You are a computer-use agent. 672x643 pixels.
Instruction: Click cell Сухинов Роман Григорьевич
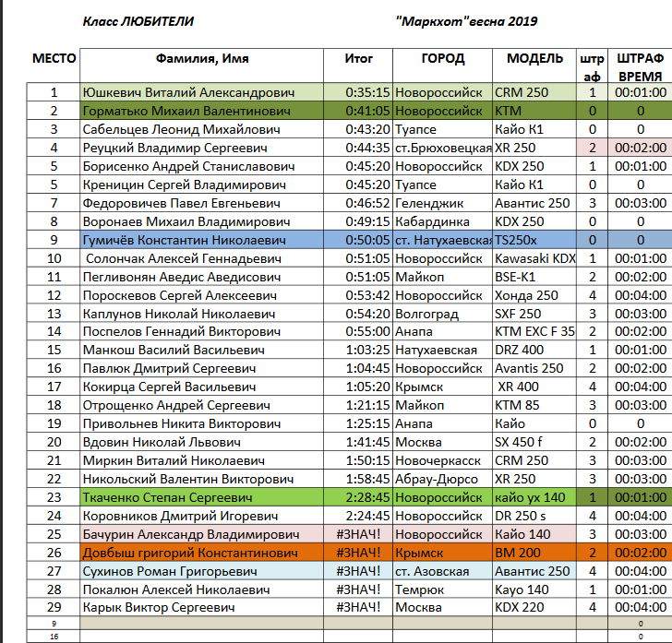pos(202,571)
